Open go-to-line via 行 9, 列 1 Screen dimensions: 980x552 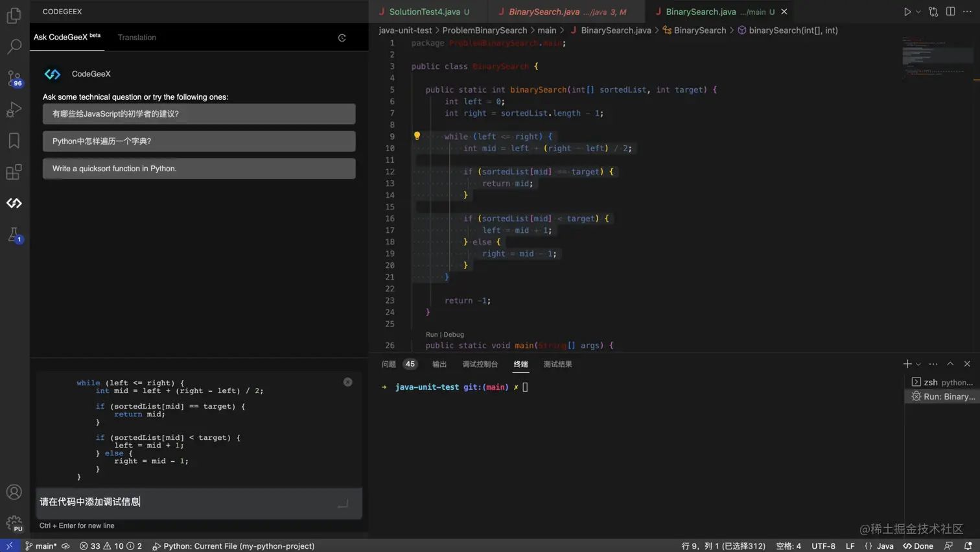pos(723,546)
